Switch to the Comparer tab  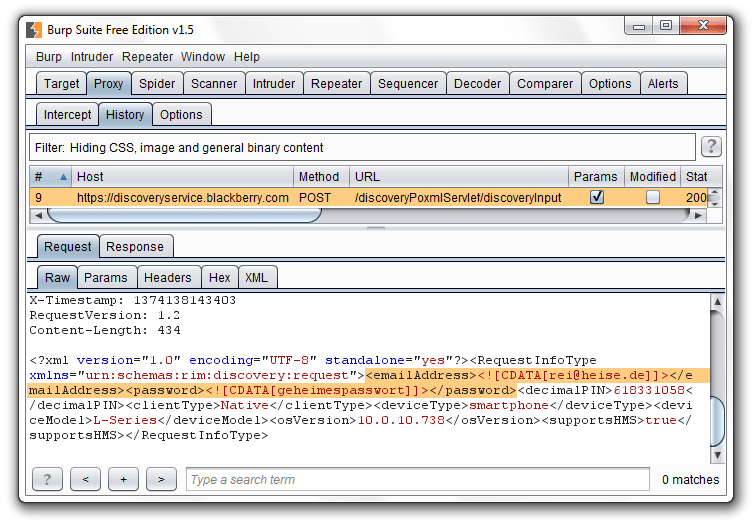545,84
